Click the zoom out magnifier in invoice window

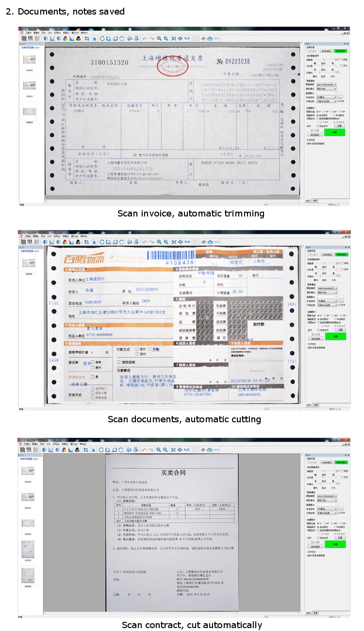tap(165, 38)
